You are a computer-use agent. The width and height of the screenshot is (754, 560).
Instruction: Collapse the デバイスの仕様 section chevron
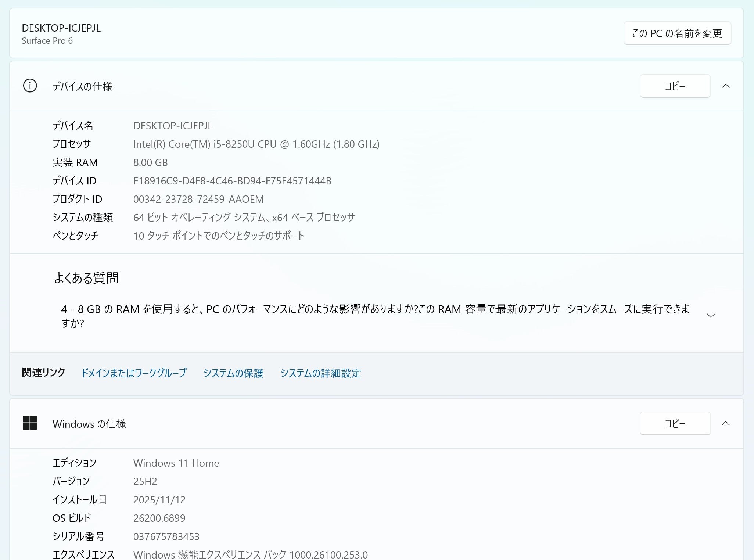(x=725, y=86)
